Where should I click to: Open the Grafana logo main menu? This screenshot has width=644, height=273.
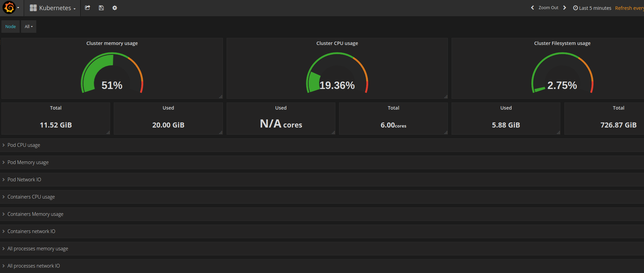click(11, 8)
